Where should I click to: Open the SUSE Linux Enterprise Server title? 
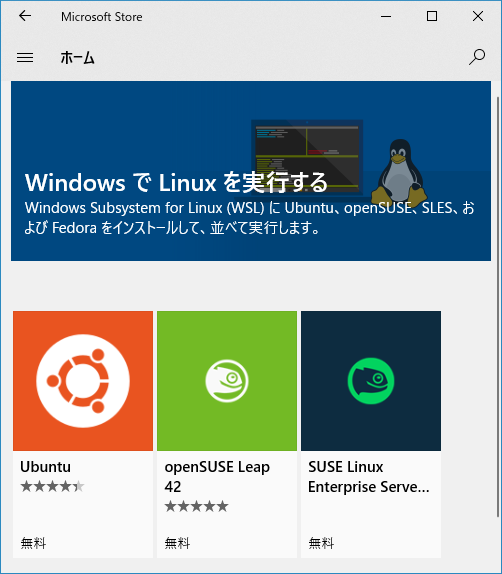tap(369, 477)
